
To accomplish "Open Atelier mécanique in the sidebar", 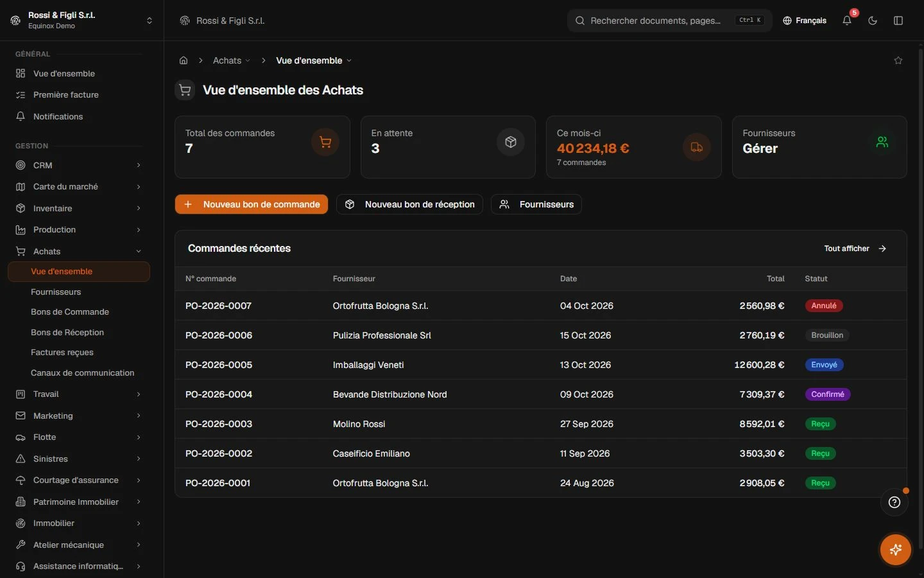I will click(78, 545).
